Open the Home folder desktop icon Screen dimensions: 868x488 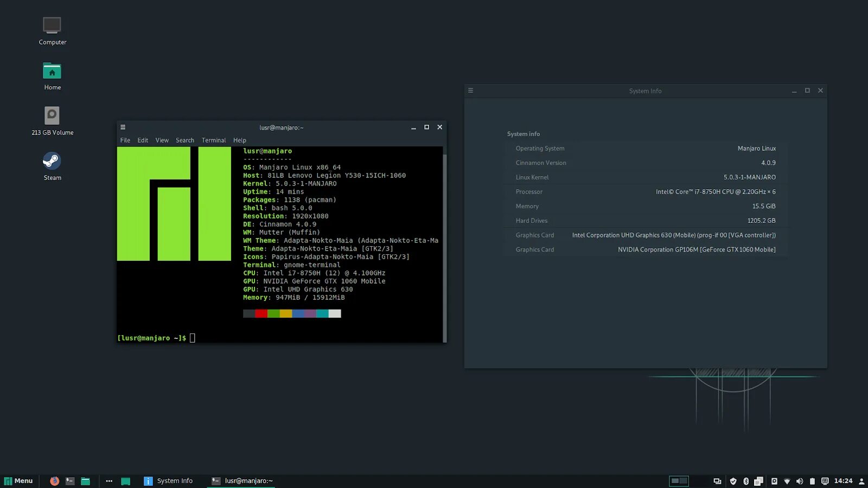click(52, 76)
